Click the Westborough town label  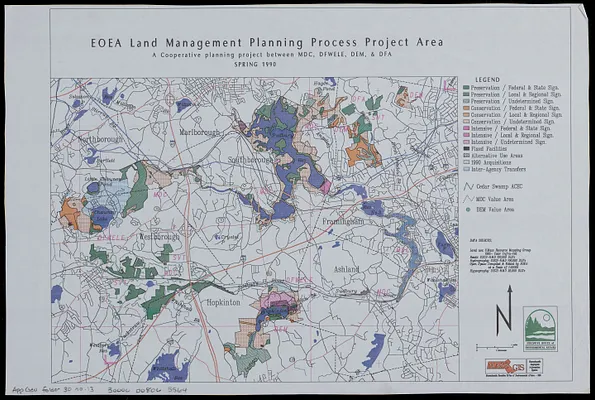coord(159,237)
